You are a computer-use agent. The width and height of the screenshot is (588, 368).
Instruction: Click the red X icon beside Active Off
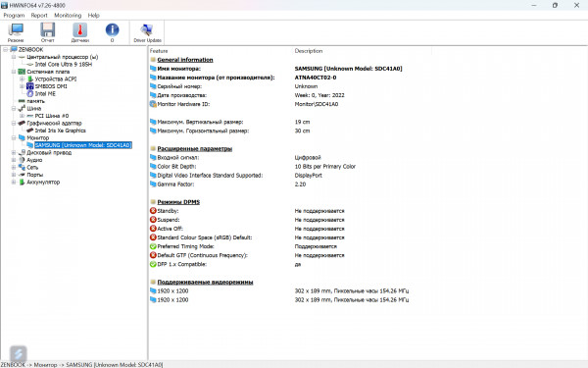click(153, 229)
